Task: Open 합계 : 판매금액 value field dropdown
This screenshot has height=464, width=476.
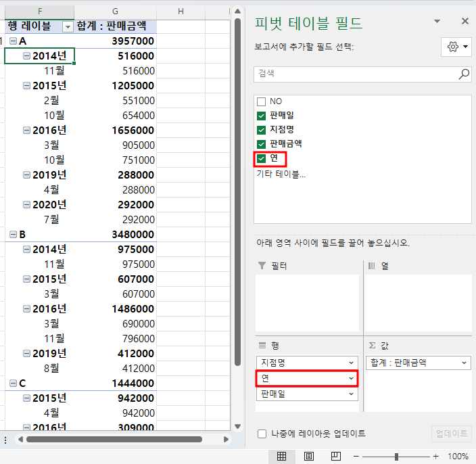Action: pyautogui.click(x=464, y=363)
